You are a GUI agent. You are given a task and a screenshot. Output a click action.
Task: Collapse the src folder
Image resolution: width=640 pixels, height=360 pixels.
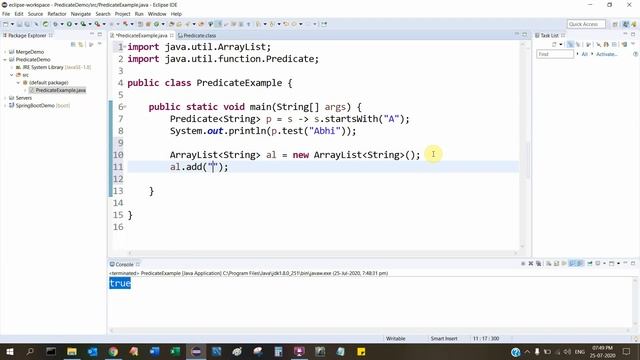point(12,75)
